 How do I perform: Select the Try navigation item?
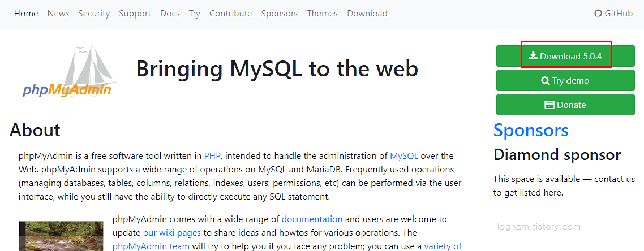(x=195, y=14)
